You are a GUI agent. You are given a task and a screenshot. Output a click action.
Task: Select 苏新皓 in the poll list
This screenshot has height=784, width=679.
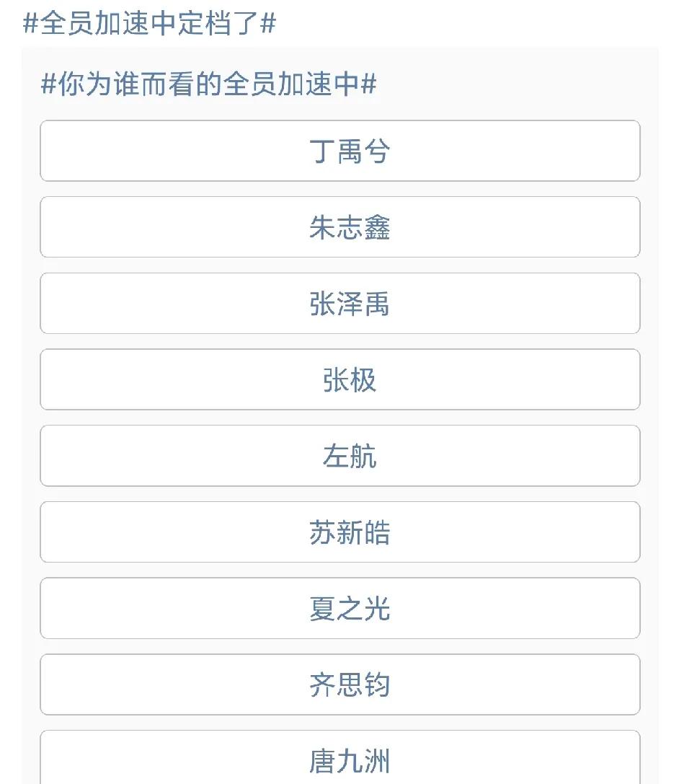339,532
